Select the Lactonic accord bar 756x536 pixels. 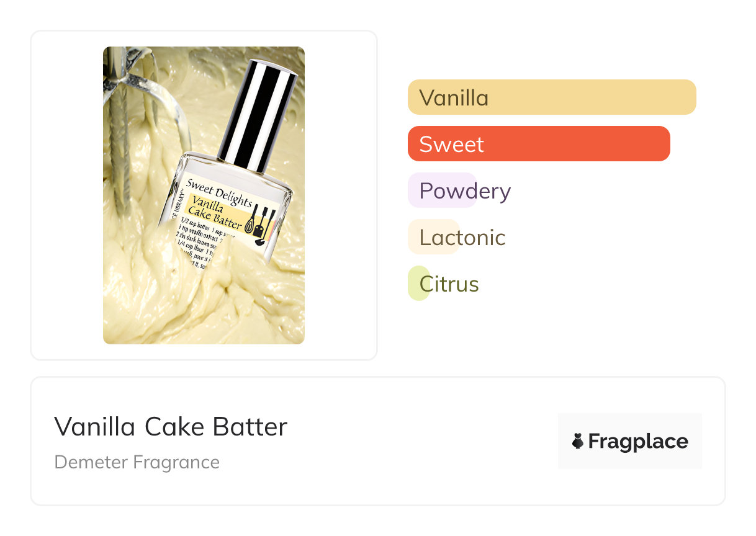point(434,237)
